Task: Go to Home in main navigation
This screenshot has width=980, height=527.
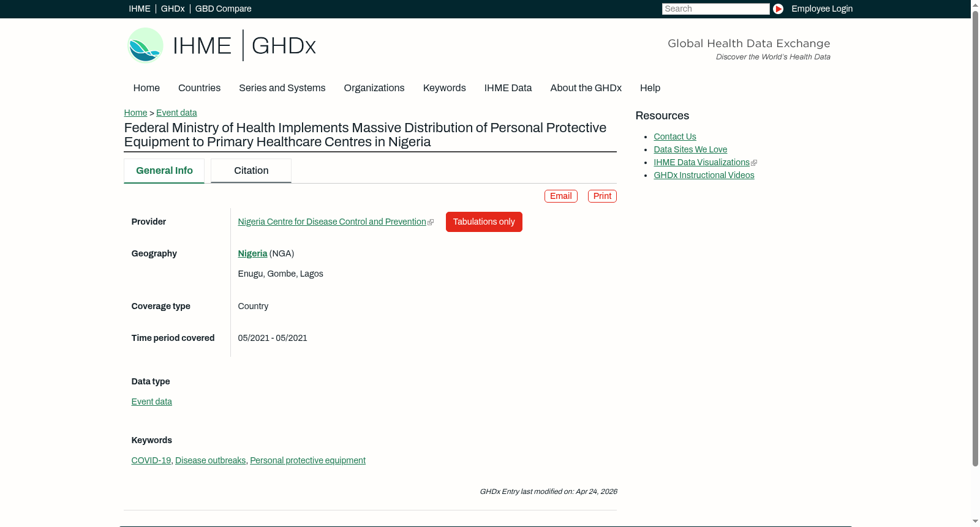Action: pyautogui.click(x=146, y=88)
